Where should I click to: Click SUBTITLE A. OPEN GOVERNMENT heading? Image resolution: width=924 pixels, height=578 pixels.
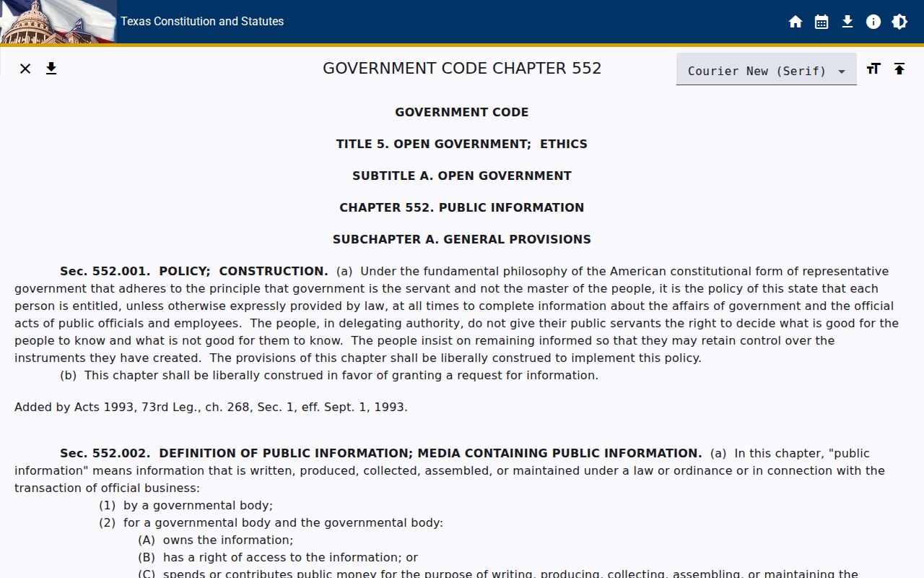point(462,176)
